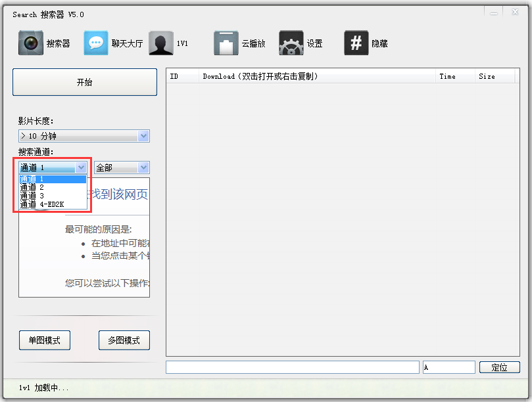Click the 您可以尝试以下操作 text in preview
The width and height of the screenshot is (532, 402).
(107, 283)
